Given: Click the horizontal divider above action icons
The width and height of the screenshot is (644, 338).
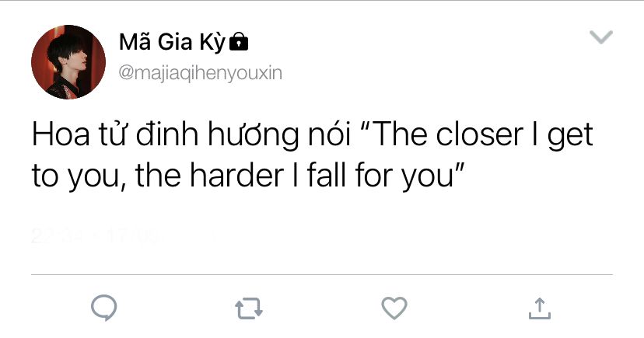Looking at the screenshot, I should 322,274.
